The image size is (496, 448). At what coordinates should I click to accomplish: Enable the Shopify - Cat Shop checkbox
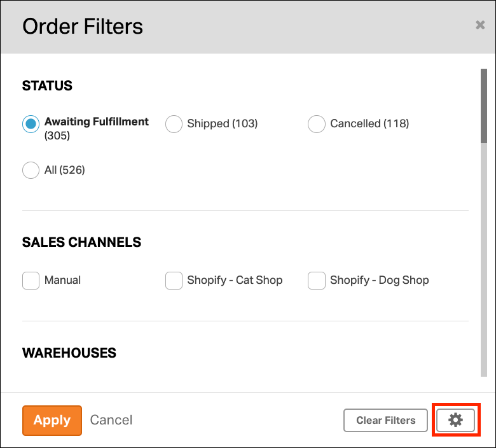pyautogui.click(x=174, y=281)
